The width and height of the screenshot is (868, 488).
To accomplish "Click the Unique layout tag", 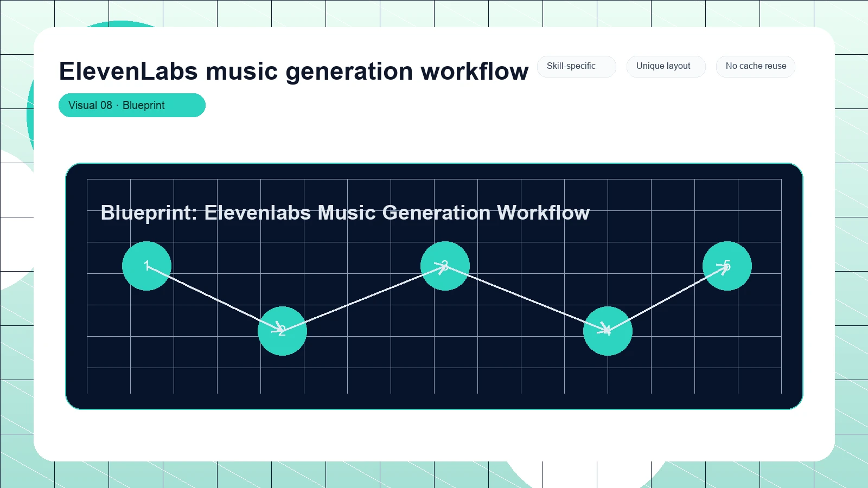I will point(666,66).
